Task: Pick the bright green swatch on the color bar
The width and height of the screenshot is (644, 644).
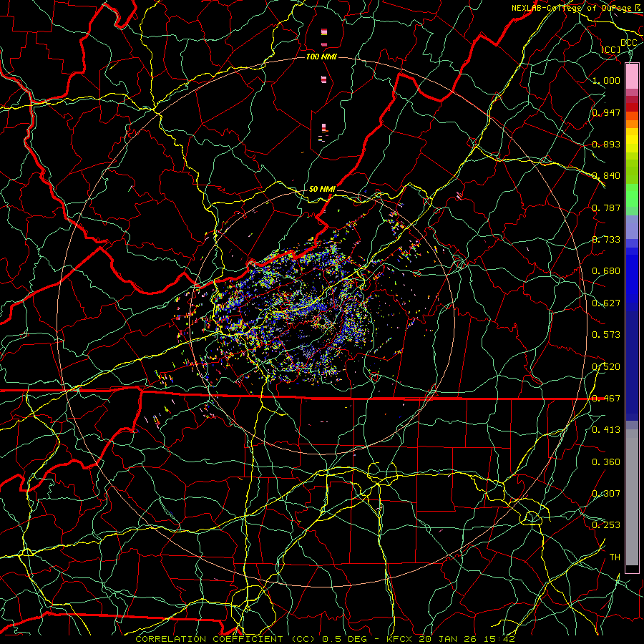Action: coord(632,195)
